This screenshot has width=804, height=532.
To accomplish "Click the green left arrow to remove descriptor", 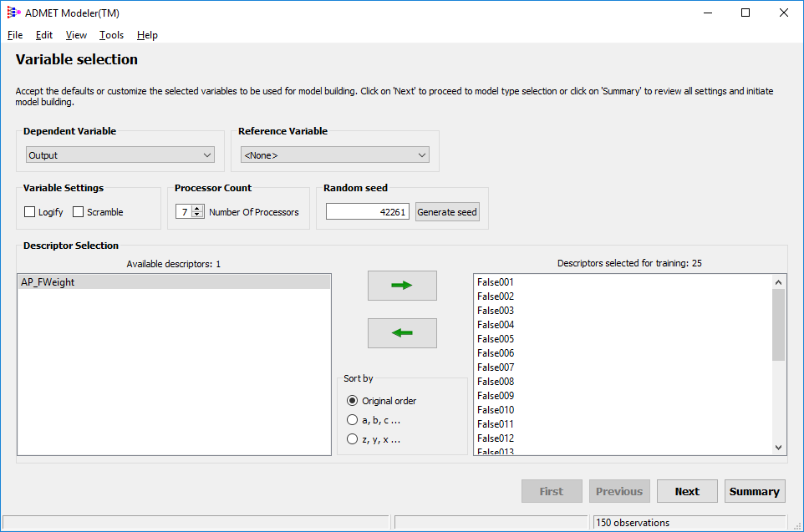I will pos(402,333).
